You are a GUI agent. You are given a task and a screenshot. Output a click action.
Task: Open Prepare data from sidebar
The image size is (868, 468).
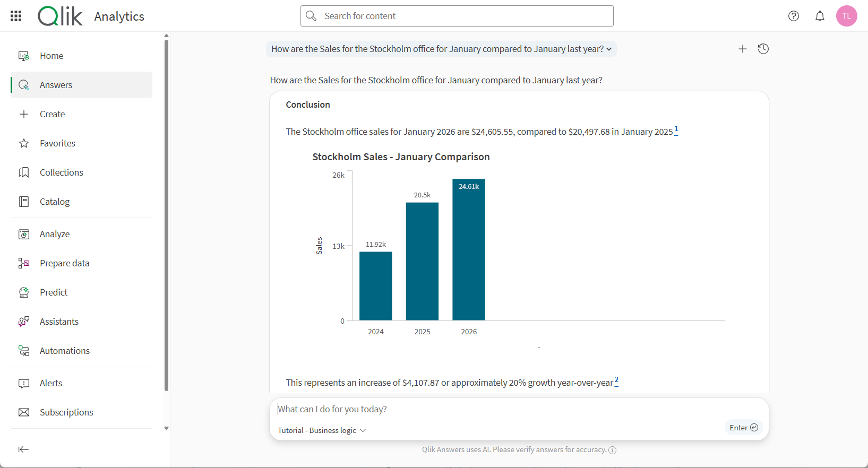point(64,263)
